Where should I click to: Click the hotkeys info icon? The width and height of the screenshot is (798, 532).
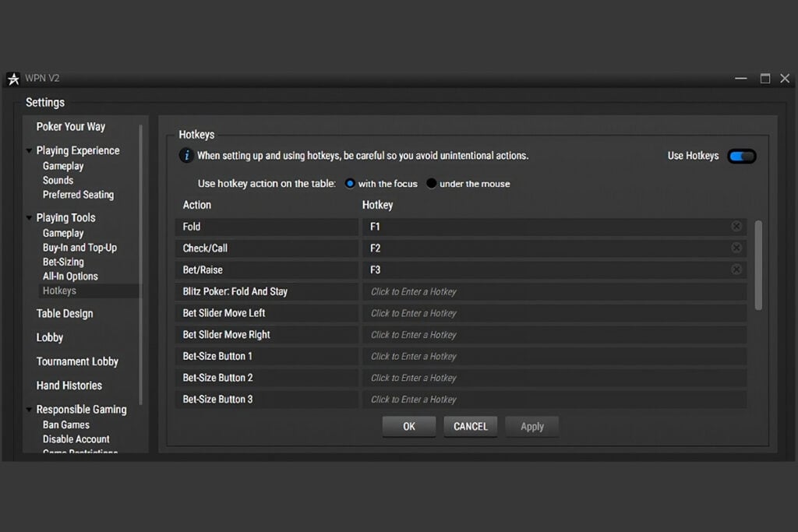(186, 156)
